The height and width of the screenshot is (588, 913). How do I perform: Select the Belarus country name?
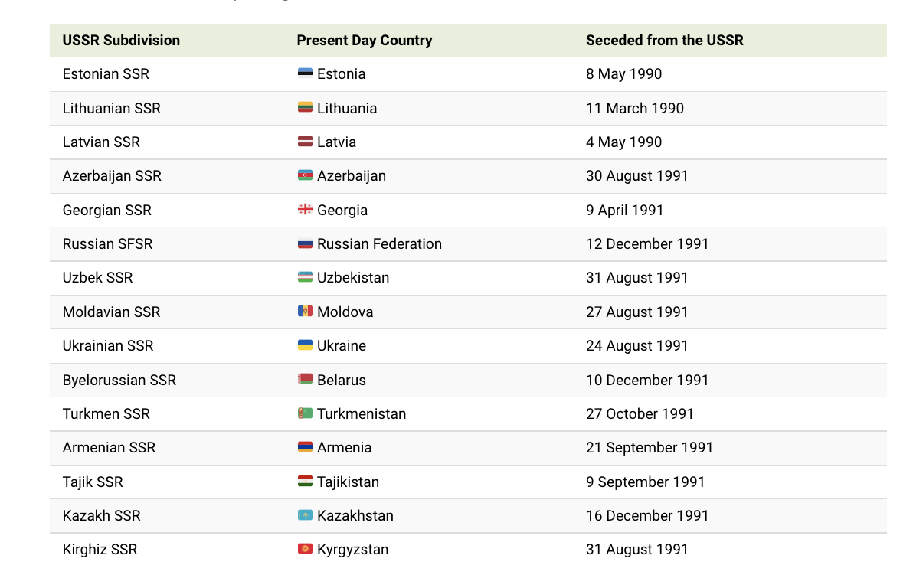click(342, 380)
